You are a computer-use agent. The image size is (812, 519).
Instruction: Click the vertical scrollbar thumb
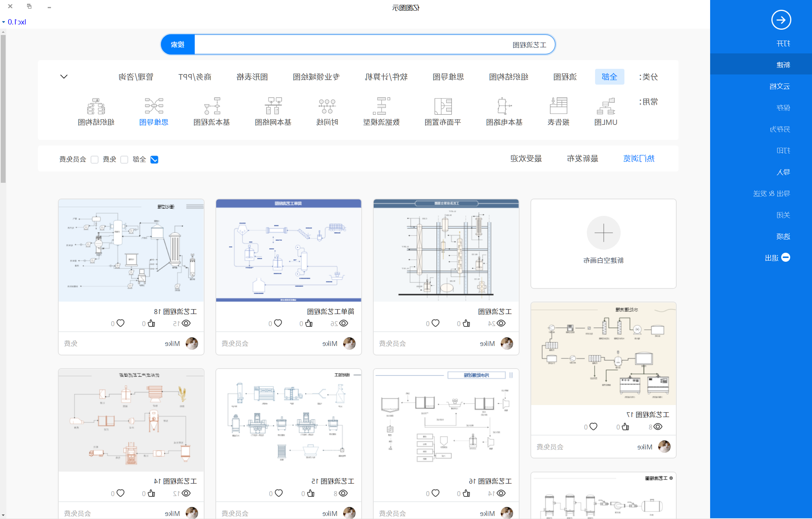point(3,109)
